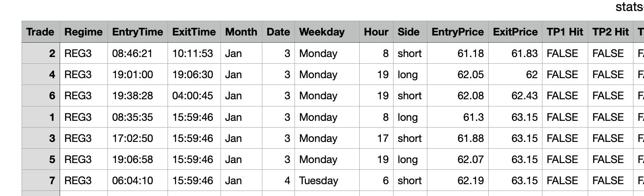Select the Tuesday weekday cell
The image size is (644, 196).
[x=319, y=181]
